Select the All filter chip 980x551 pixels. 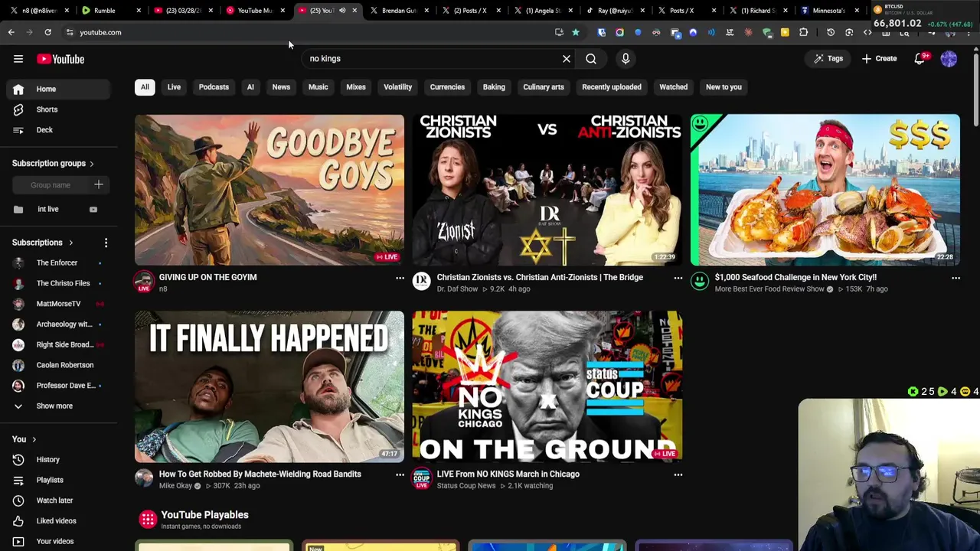click(x=145, y=87)
